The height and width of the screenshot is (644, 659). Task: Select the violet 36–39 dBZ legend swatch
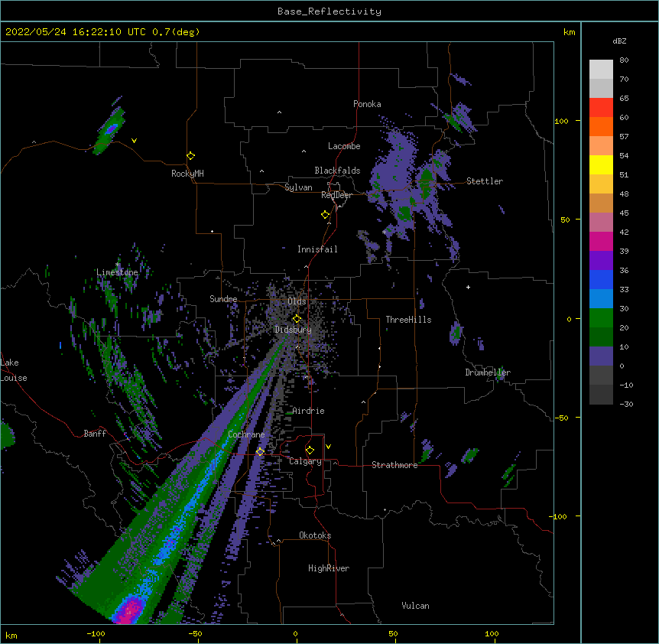[601, 261]
